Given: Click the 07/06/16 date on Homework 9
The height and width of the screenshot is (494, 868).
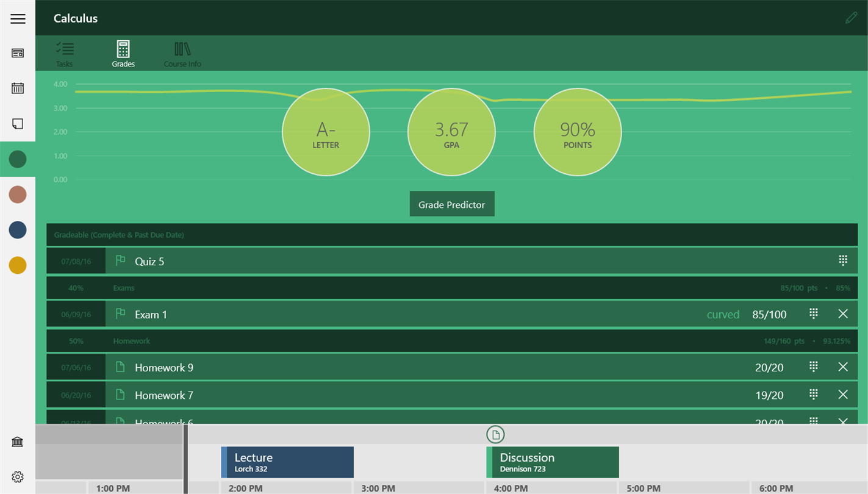Looking at the screenshot, I should coord(76,368).
